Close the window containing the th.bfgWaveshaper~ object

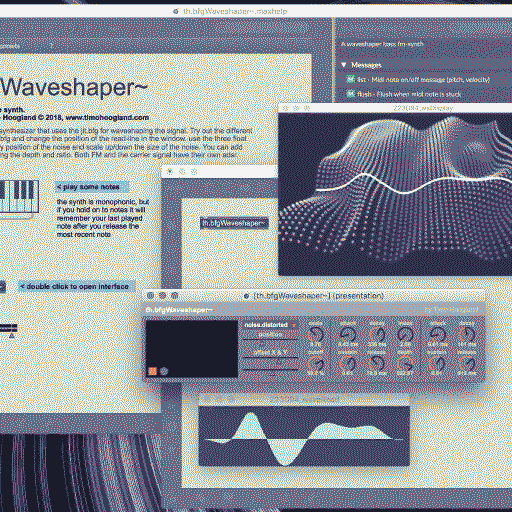click(x=170, y=172)
